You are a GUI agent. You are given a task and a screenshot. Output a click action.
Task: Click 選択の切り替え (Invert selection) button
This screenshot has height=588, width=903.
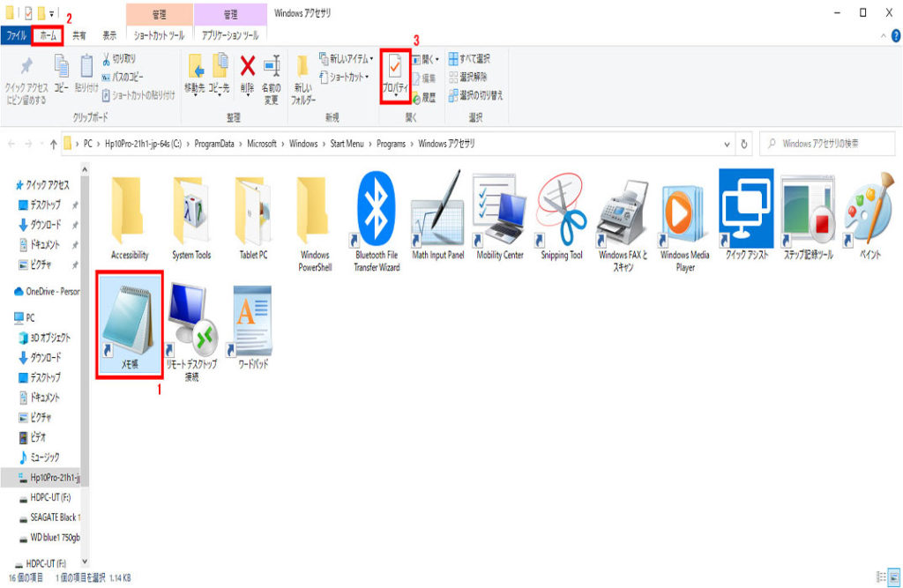tap(475, 95)
